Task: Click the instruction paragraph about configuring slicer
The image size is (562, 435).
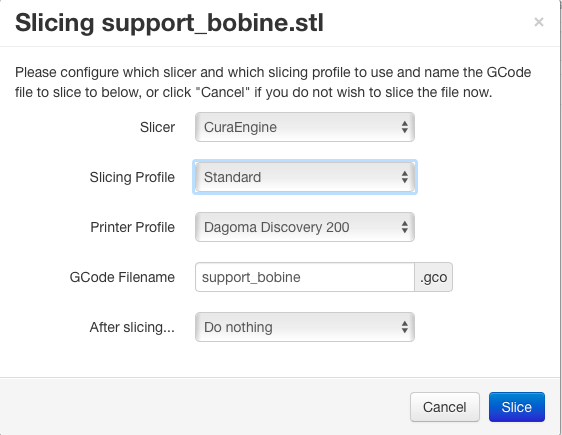Action: click(273, 82)
